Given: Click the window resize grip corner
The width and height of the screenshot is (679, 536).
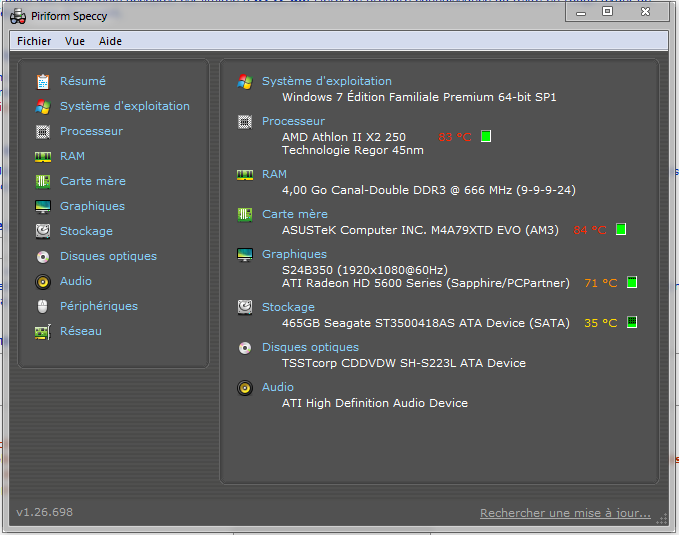Looking at the screenshot, I should point(662,519).
